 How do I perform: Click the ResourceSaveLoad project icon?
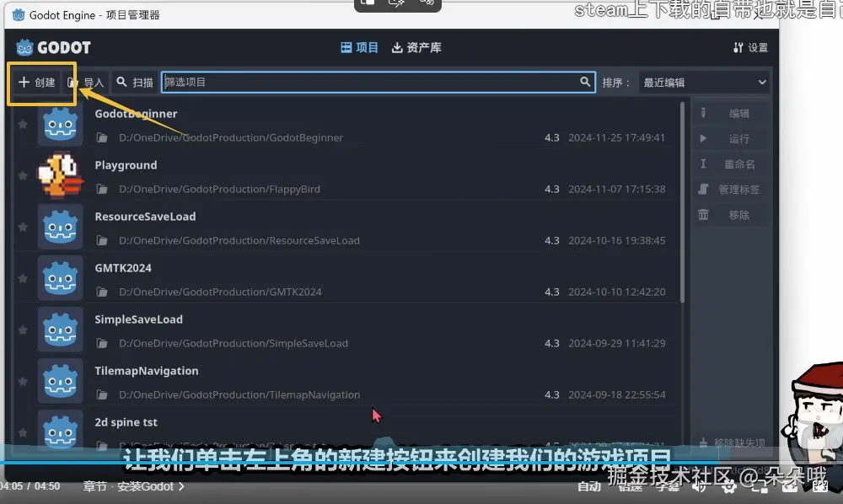pos(60,227)
